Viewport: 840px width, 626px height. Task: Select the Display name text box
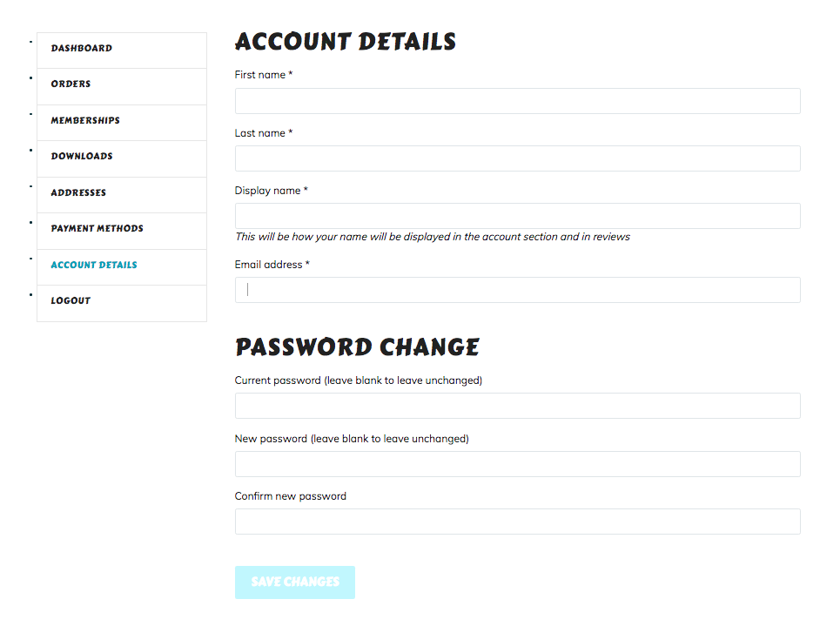pos(517,216)
